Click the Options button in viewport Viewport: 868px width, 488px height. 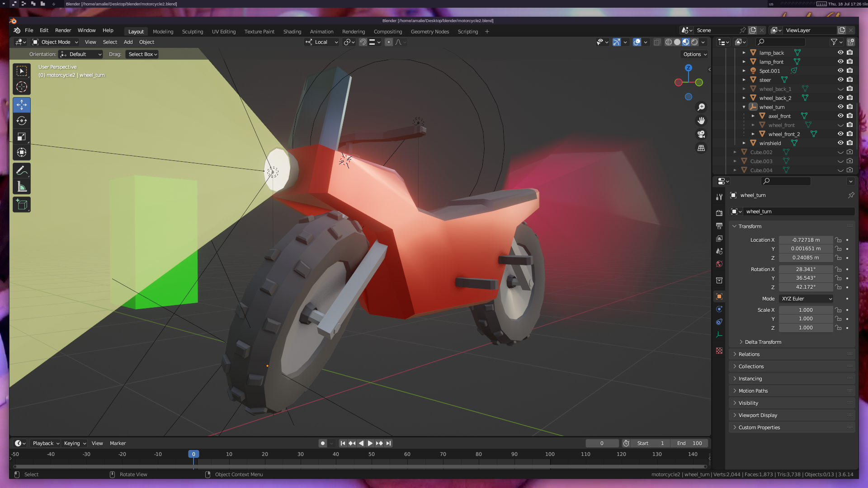[x=695, y=54]
